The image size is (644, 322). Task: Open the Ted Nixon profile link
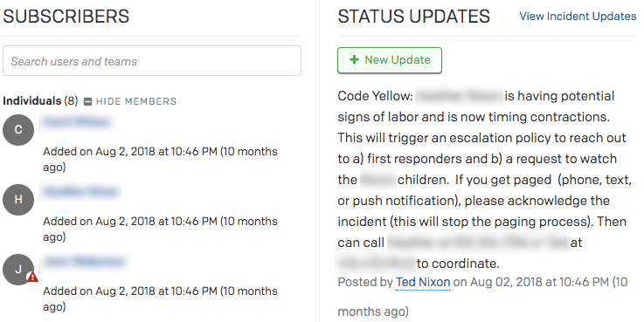coord(423,282)
